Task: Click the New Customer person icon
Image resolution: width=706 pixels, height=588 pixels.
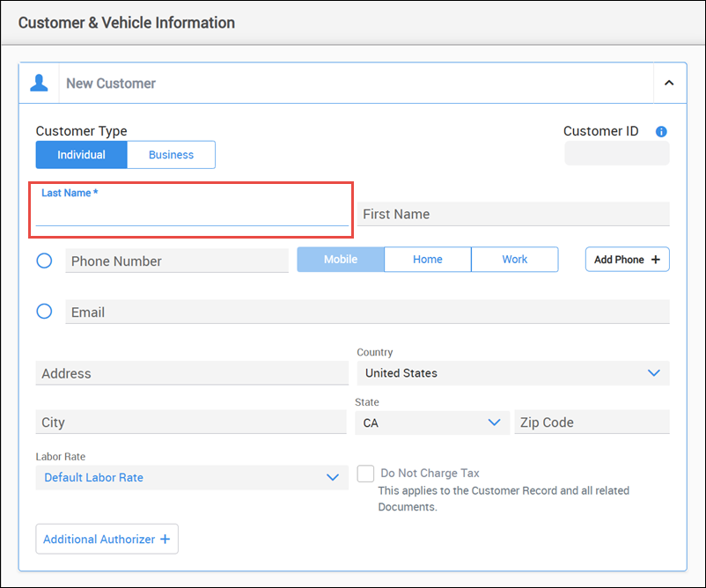Action: 39,83
